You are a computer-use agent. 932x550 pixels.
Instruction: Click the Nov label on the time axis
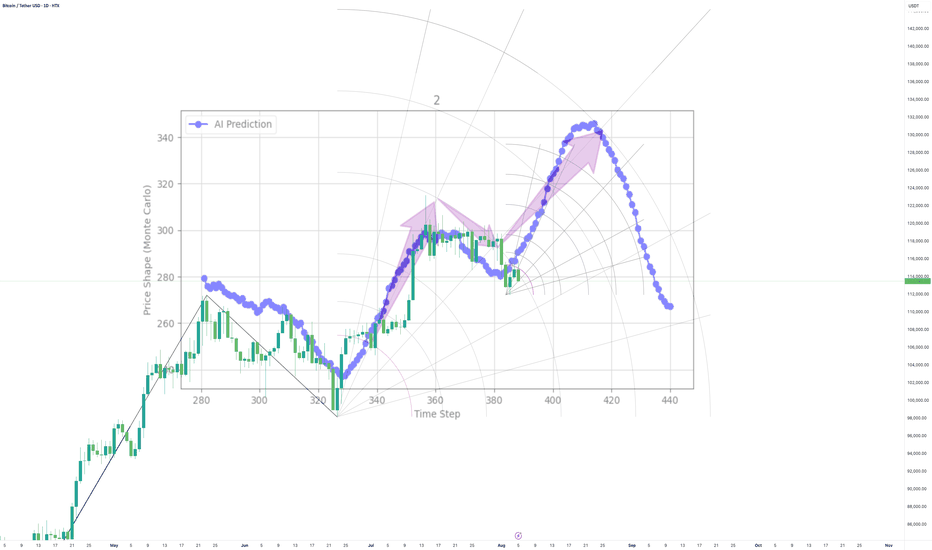coord(889,545)
